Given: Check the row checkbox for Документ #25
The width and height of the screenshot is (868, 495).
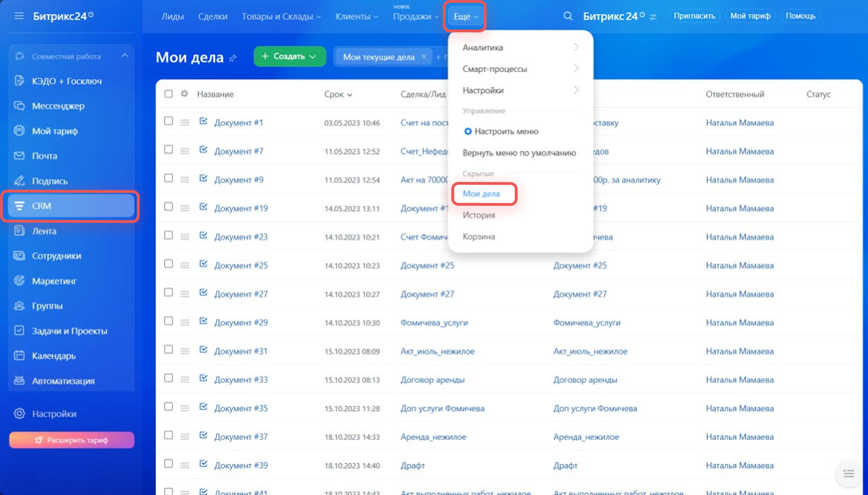Looking at the screenshot, I should [169, 264].
